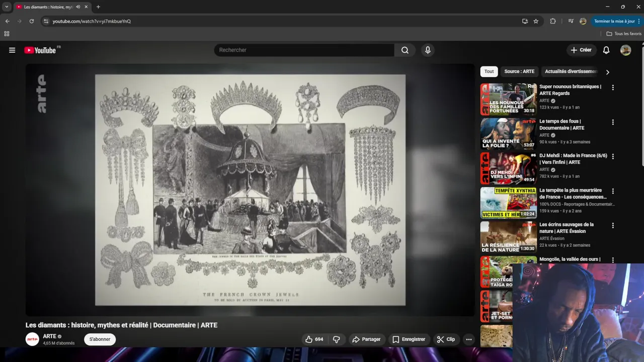Open the tab search dropdown arrow
Screen dimensions: 644x362
[x=7, y=7]
